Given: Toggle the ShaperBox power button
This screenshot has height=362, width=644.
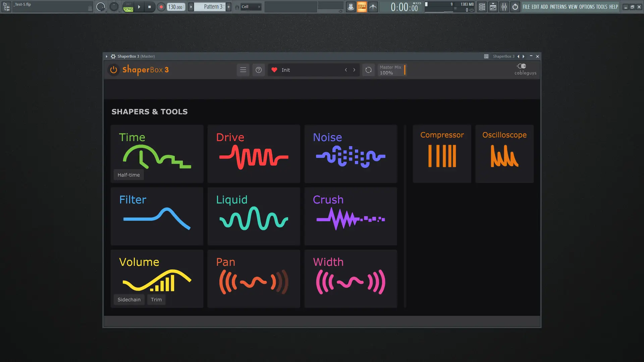Looking at the screenshot, I should click(113, 70).
